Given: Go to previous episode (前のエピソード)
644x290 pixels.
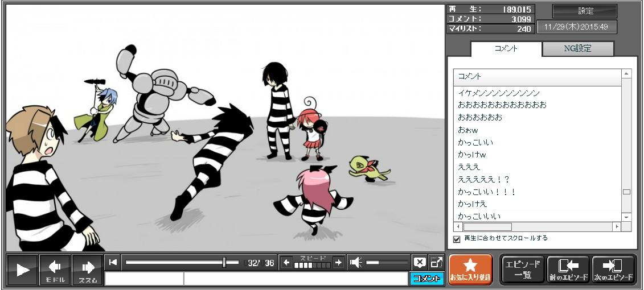Looking at the screenshot, I should point(568,270).
